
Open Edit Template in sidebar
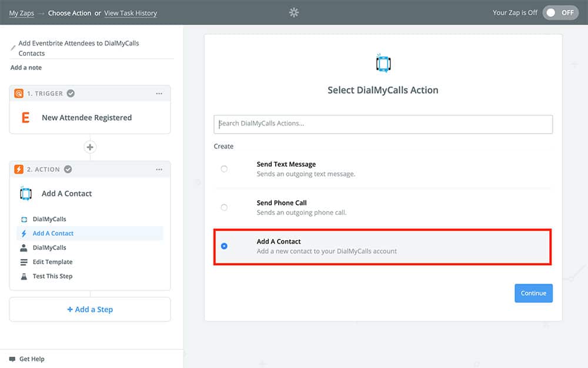pos(52,262)
